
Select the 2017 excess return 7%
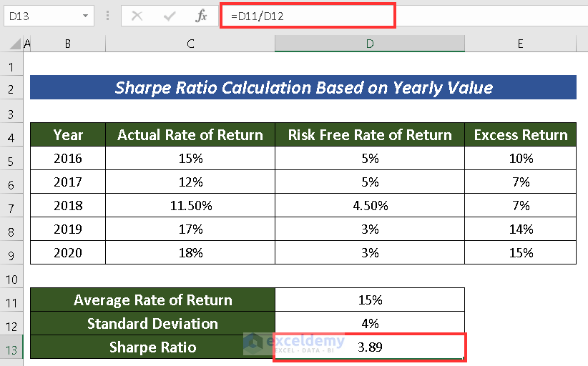521,182
